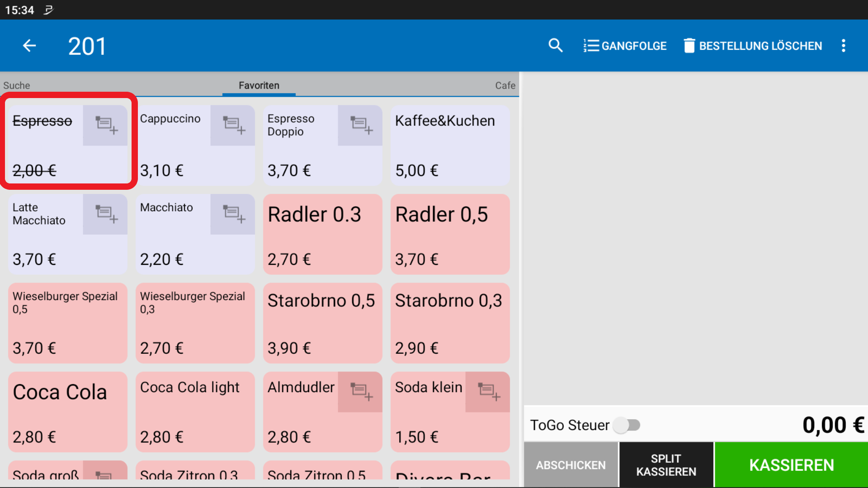Click the BESTELLUNG LÖSCHEN trash icon
The width and height of the screenshot is (868, 488).
[689, 45]
